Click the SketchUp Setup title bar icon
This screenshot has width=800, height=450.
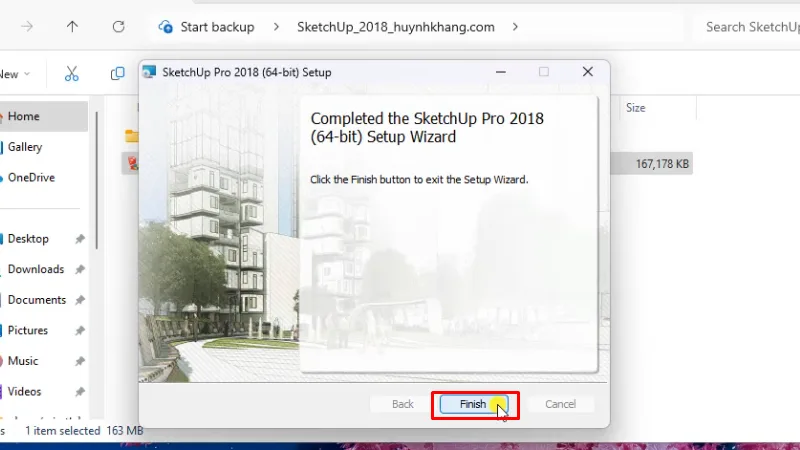(x=149, y=72)
